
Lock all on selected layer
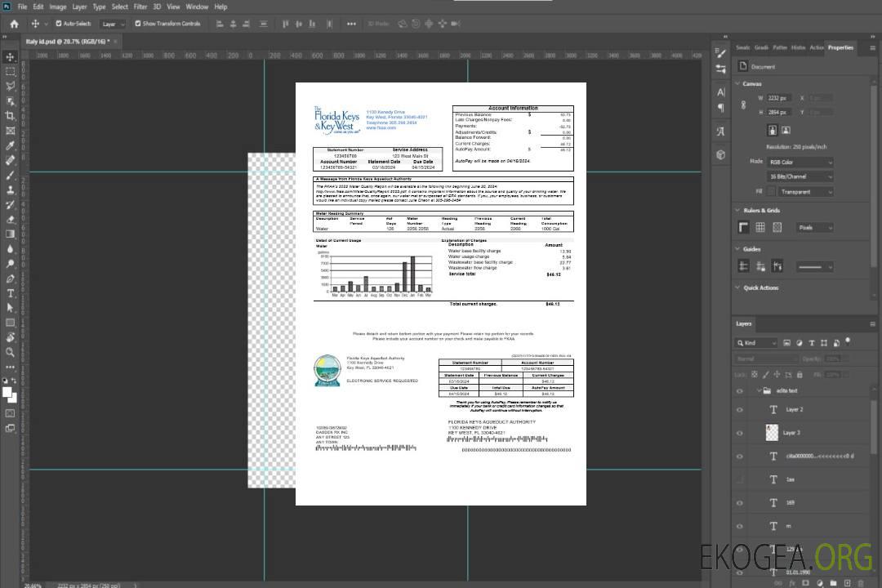click(800, 374)
